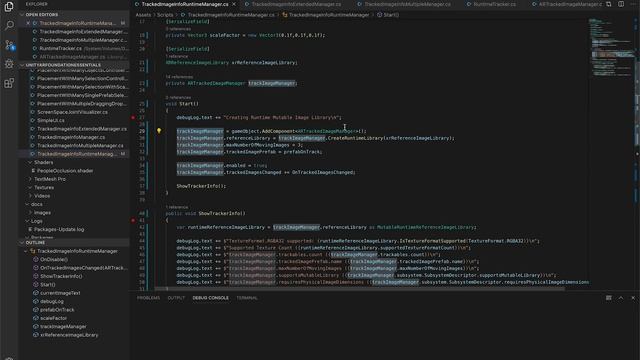Open the Run and Debug view

pyautogui.click(x=9, y=64)
